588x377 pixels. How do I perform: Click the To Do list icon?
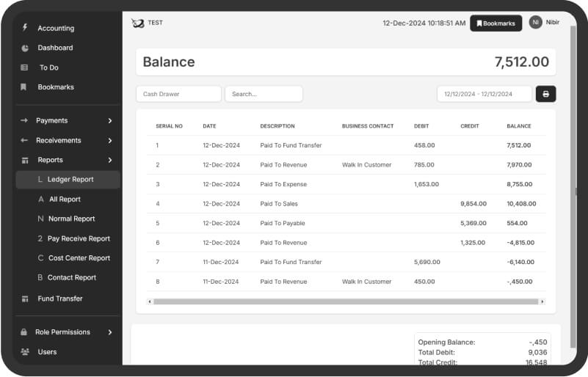[24, 67]
